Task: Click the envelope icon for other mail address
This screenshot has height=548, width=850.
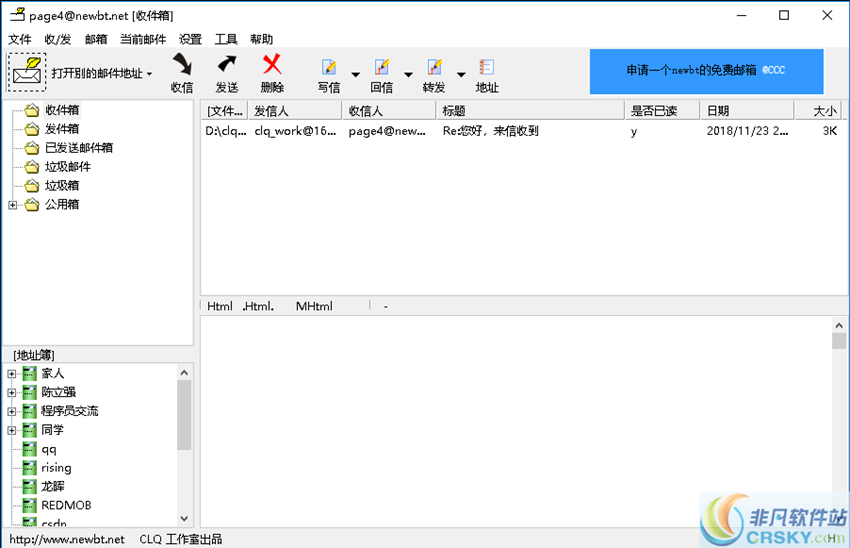Action: tap(27, 72)
